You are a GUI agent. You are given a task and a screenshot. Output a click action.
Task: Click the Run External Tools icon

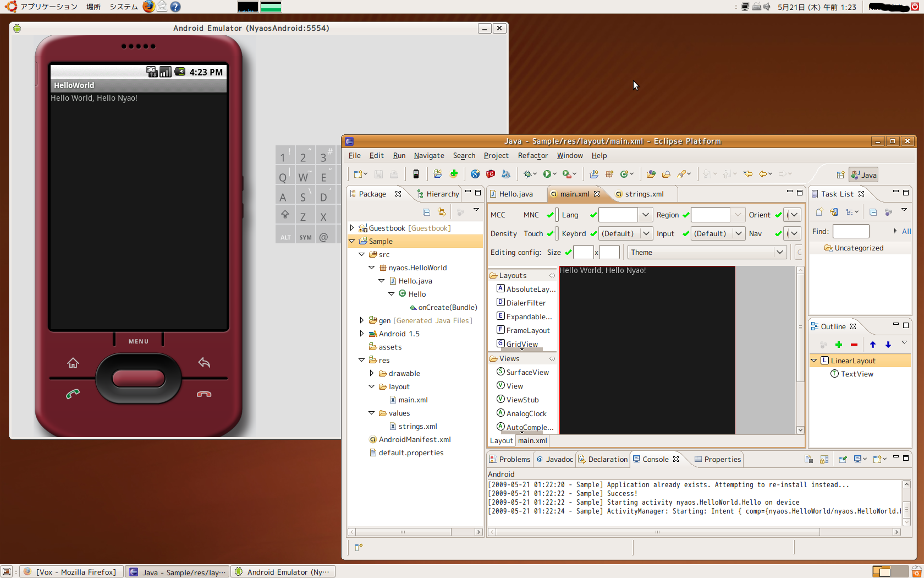click(x=566, y=174)
